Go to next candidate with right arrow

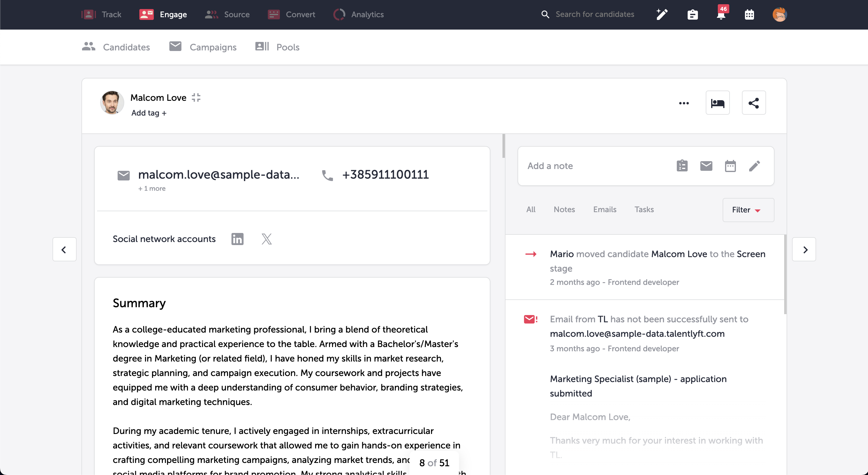click(x=804, y=250)
